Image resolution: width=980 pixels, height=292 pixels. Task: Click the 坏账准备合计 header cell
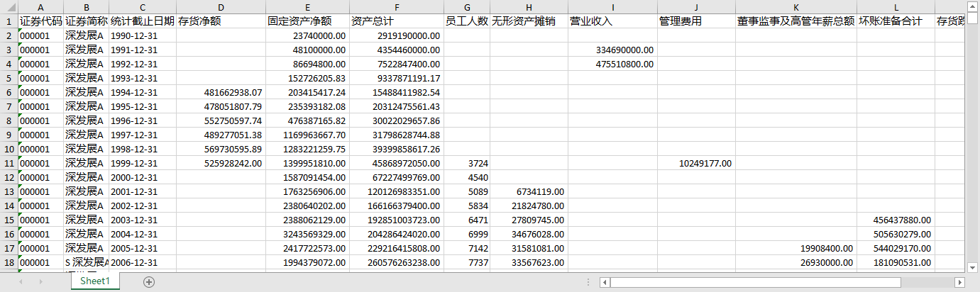pos(896,21)
